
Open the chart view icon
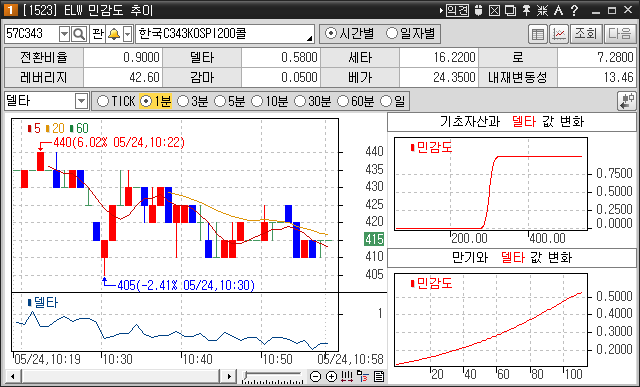pyautogui.click(x=559, y=34)
